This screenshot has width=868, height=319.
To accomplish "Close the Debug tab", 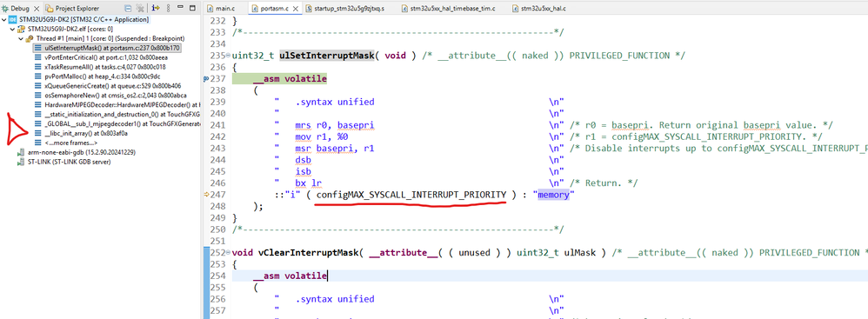I will coord(37,9).
